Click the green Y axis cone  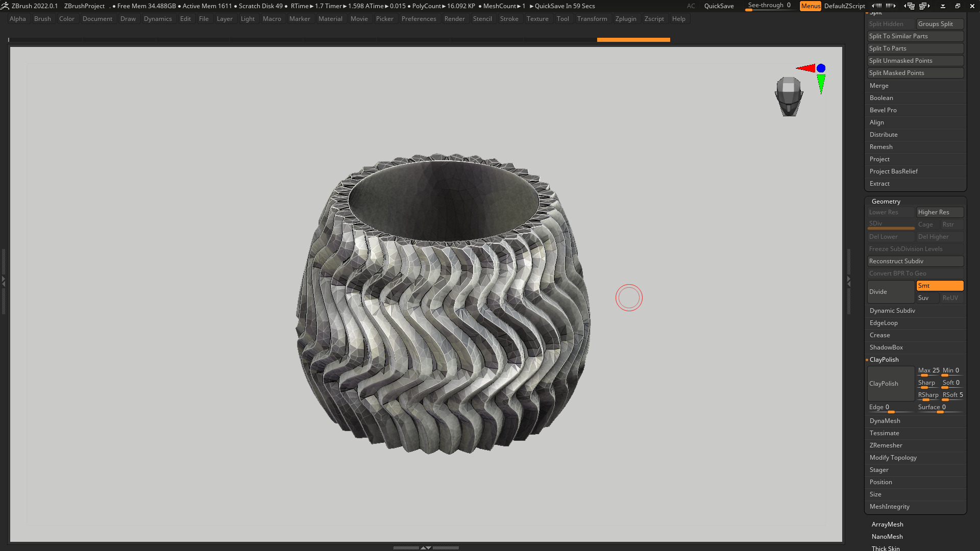click(x=821, y=84)
